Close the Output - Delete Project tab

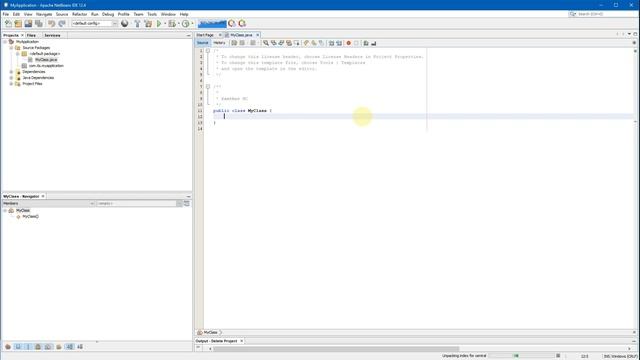242,341
